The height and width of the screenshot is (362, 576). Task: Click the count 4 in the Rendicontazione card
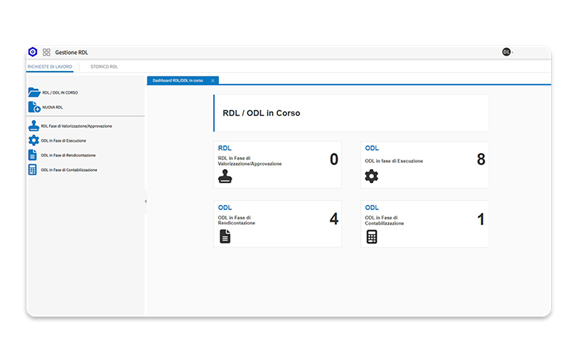334,219
